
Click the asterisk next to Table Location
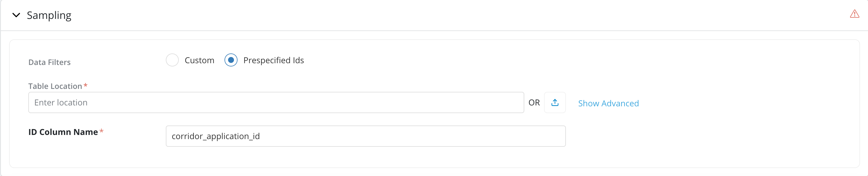click(x=86, y=86)
